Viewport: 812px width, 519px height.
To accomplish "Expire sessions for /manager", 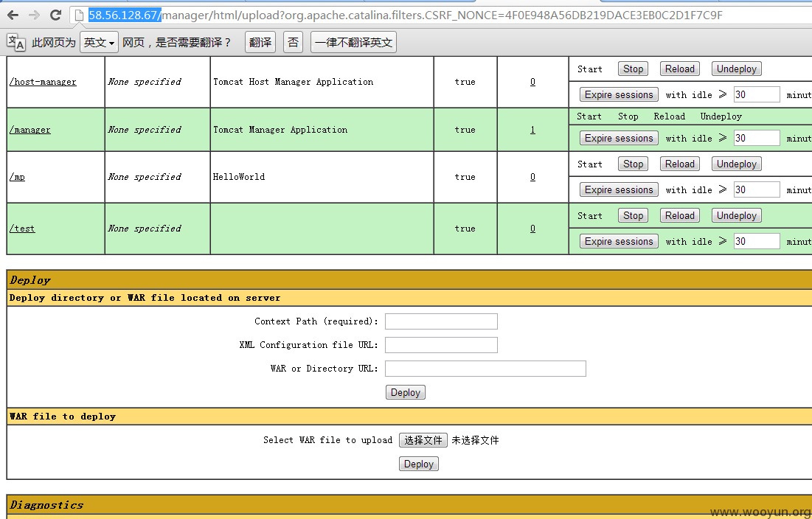I will click(619, 138).
